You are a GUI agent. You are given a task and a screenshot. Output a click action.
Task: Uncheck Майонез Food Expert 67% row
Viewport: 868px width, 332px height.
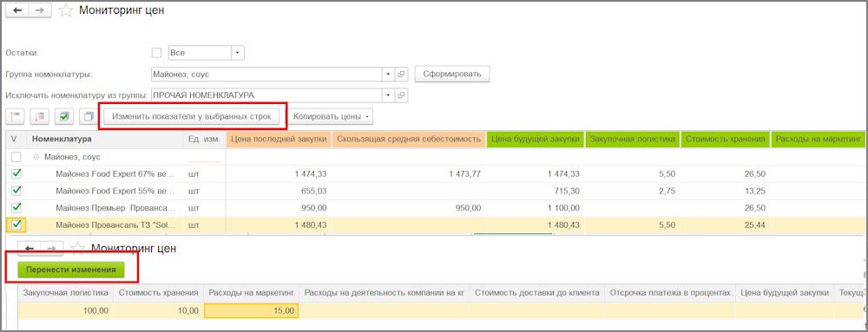point(16,174)
